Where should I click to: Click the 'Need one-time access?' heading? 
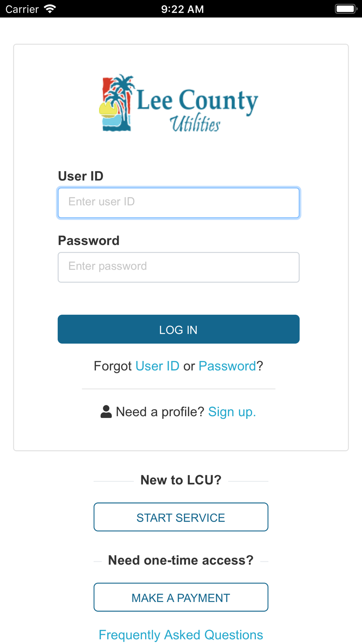pos(181,560)
